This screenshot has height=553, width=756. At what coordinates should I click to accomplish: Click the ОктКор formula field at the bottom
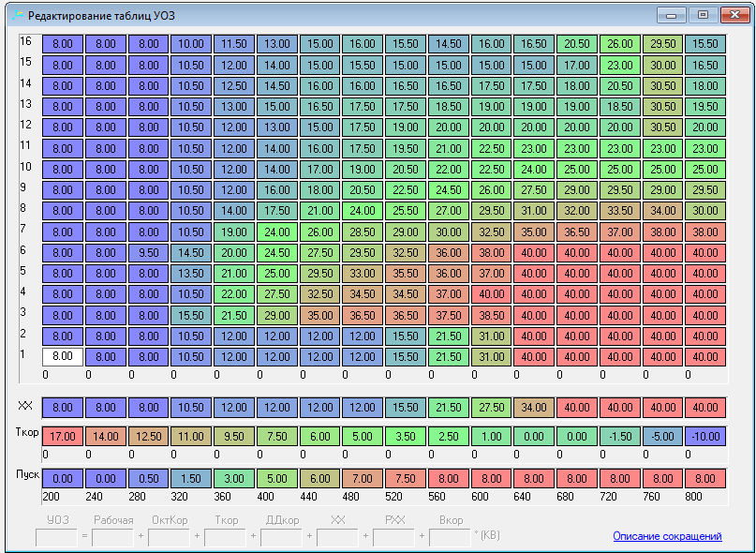169,537
